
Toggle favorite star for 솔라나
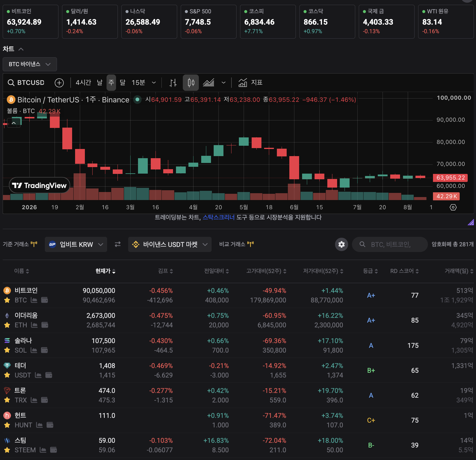7,350
